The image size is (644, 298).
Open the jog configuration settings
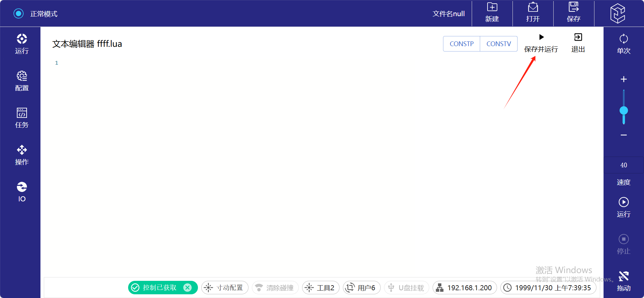pos(225,288)
